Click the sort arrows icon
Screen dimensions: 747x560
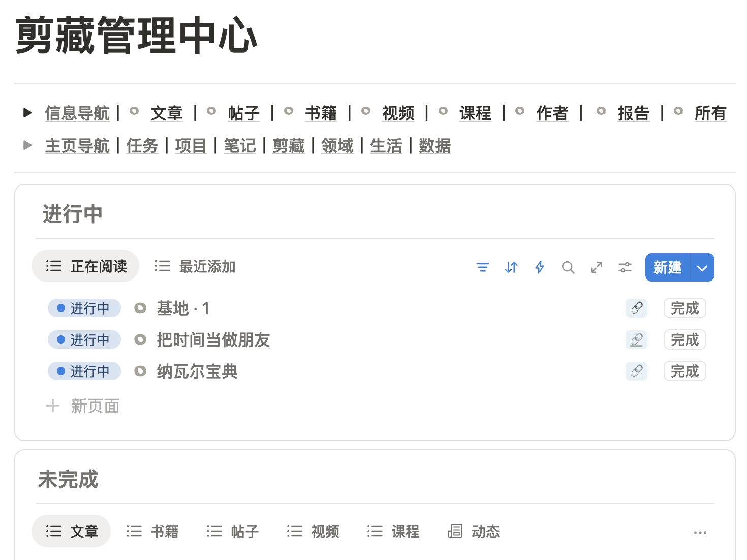(x=511, y=267)
